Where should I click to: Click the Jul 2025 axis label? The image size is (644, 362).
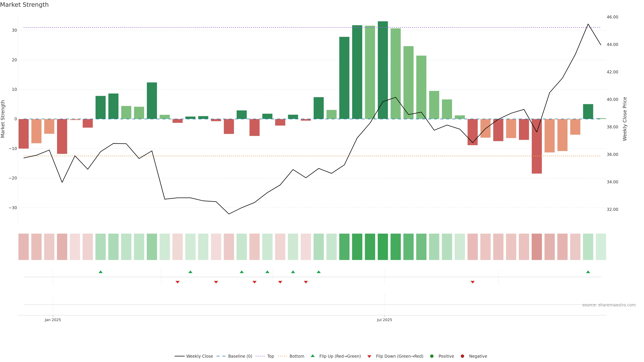385,320
